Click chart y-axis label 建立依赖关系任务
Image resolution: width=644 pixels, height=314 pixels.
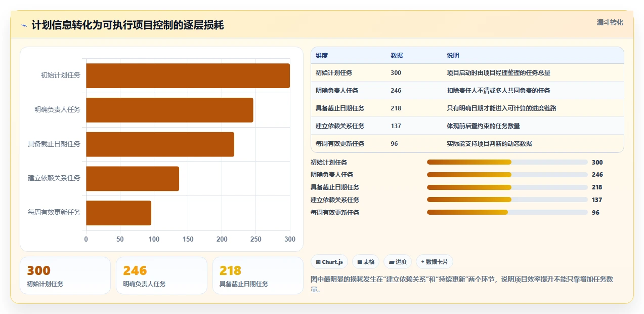pos(54,178)
